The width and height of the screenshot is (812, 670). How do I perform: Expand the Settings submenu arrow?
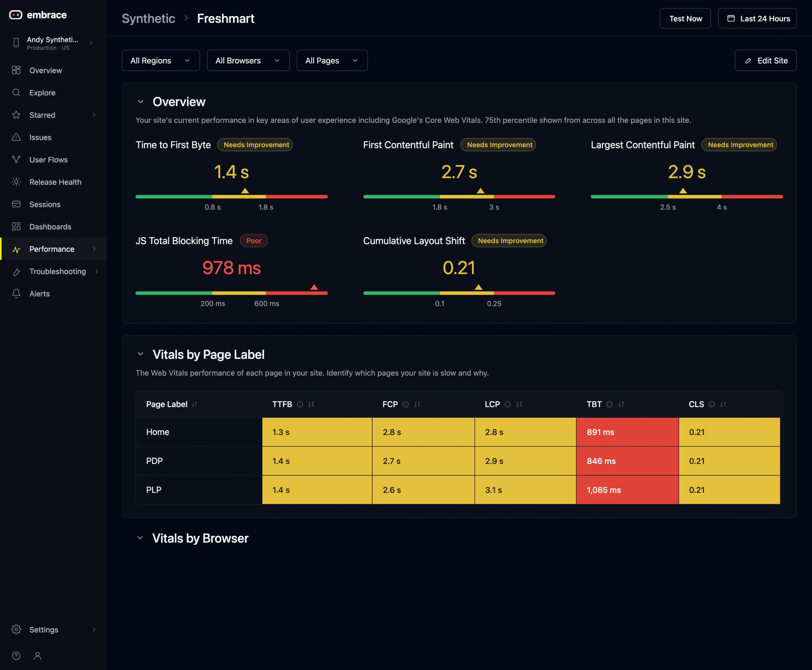coord(94,629)
